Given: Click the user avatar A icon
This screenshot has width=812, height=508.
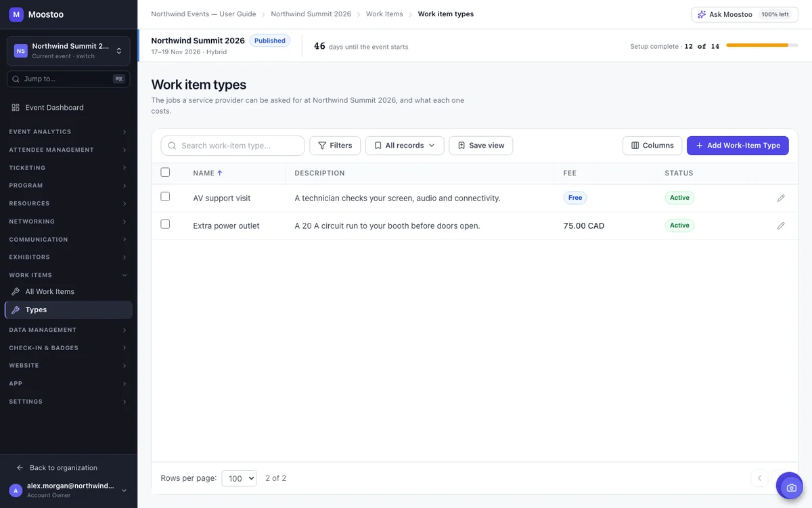Looking at the screenshot, I should (x=16, y=490).
